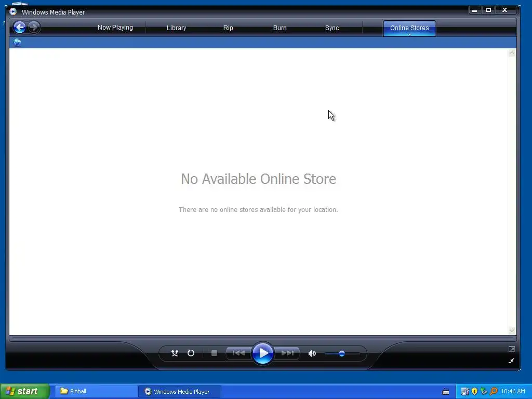This screenshot has height=399, width=532.
Task: Click the globe icon in the blue bar
Action: [17, 43]
